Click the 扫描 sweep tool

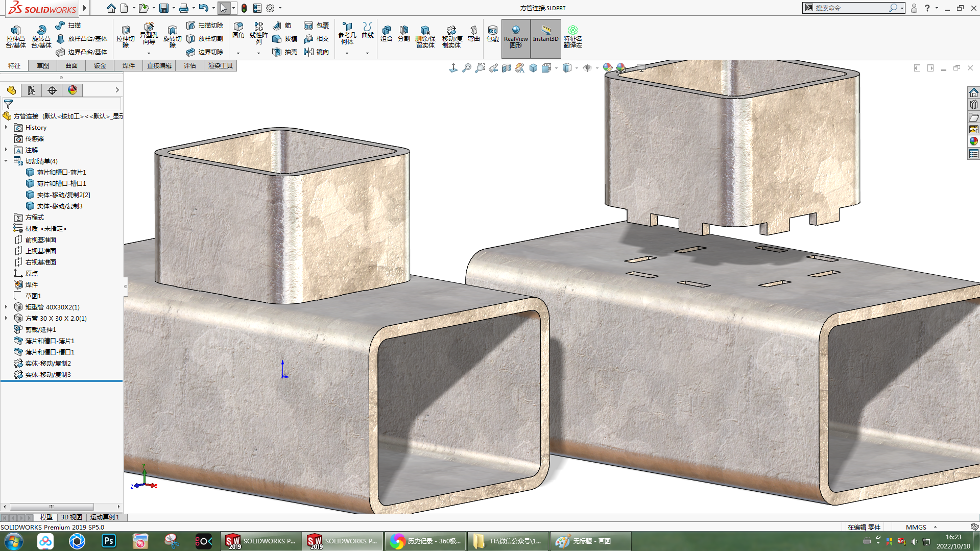68,25
